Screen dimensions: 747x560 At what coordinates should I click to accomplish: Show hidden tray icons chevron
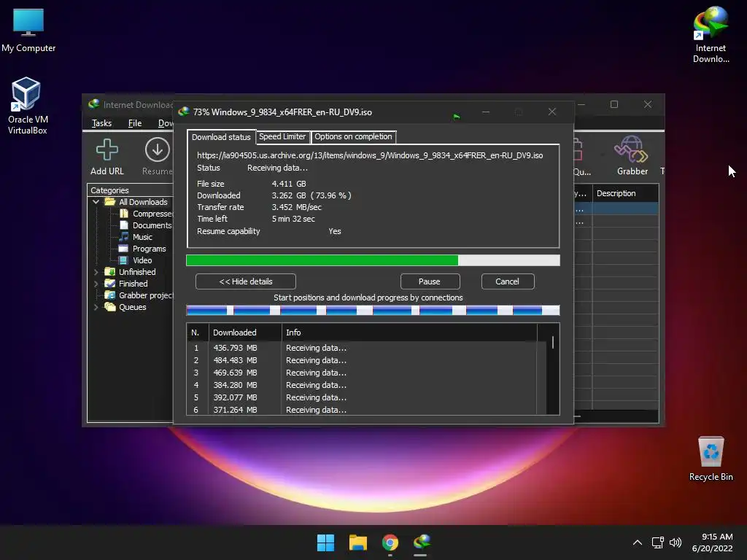click(x=637, y=542)
